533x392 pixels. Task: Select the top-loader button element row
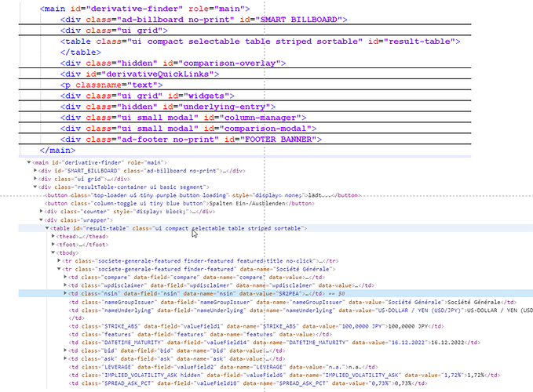pos(203,195)
